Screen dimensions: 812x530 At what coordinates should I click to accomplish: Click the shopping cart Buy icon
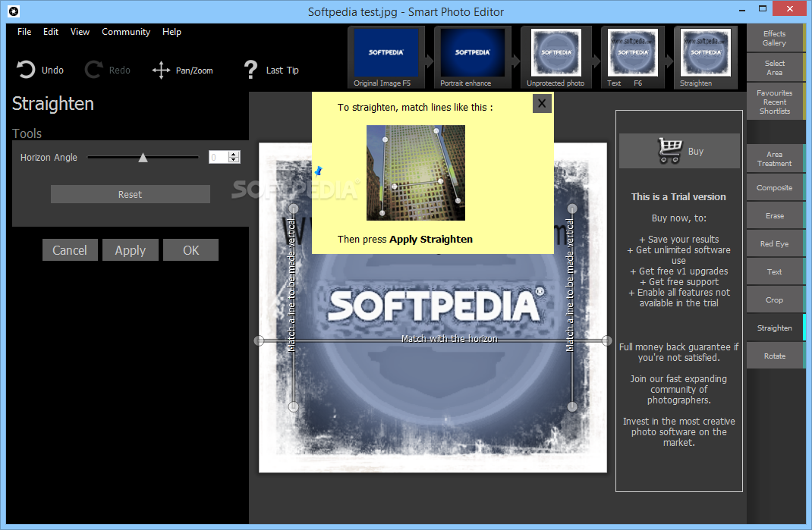[x=669, y=151]
